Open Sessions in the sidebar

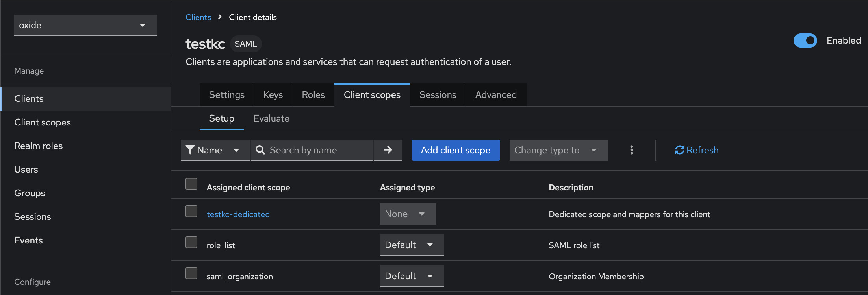click(x=86, y=217)
